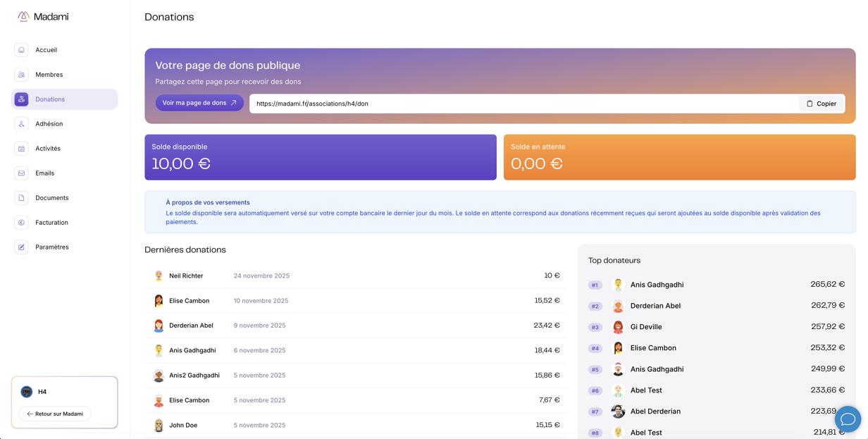Viewport: 868px width, 439px height.
Task: Click Retour sur Madami button
Action: point(55,414)
